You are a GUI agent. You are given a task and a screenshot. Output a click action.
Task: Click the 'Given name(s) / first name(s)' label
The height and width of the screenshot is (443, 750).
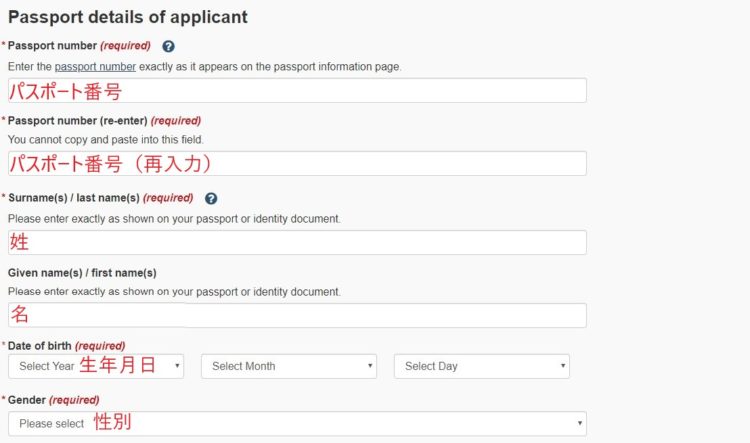pos(82,272)
